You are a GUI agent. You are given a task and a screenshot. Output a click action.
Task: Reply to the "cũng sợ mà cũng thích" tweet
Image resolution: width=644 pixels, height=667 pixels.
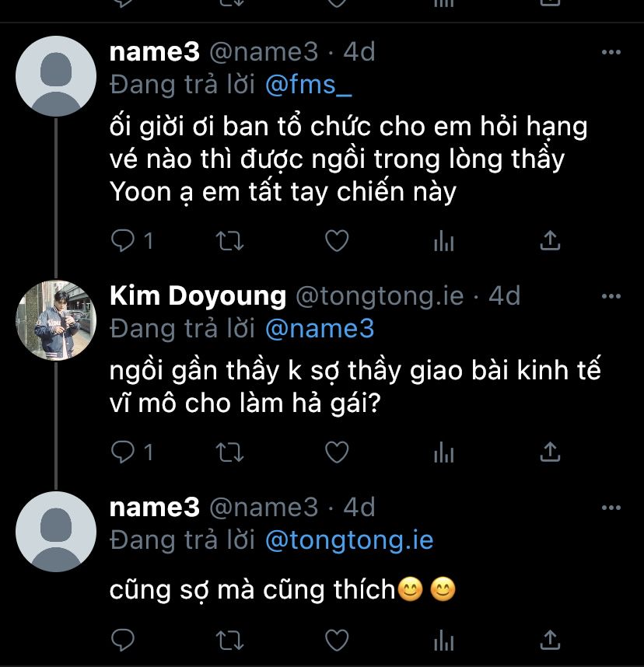point(123,640)
